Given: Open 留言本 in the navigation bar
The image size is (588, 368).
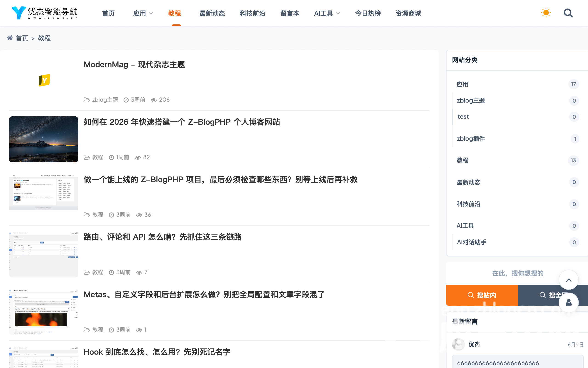Looking at the screenshot, I should point(290,13).
